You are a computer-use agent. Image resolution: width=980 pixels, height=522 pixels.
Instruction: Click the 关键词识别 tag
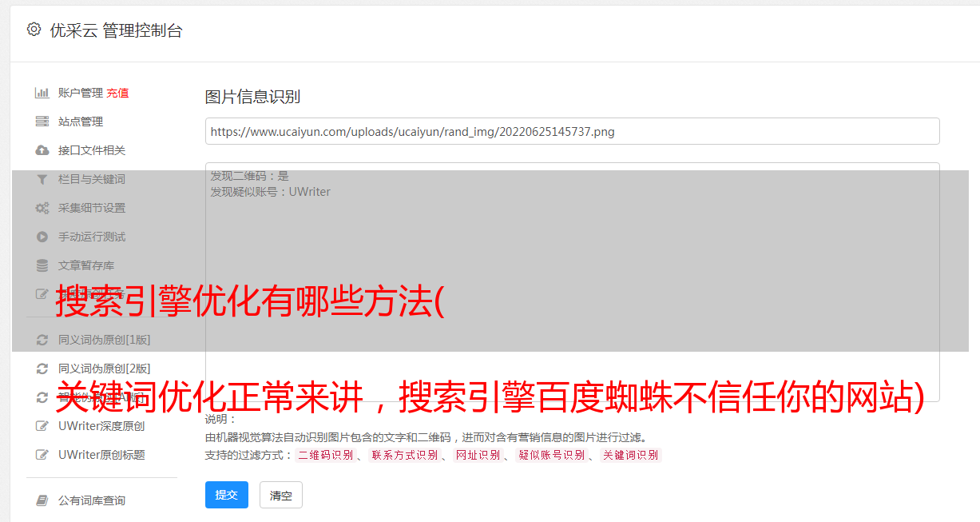click(x=630, y=455)
